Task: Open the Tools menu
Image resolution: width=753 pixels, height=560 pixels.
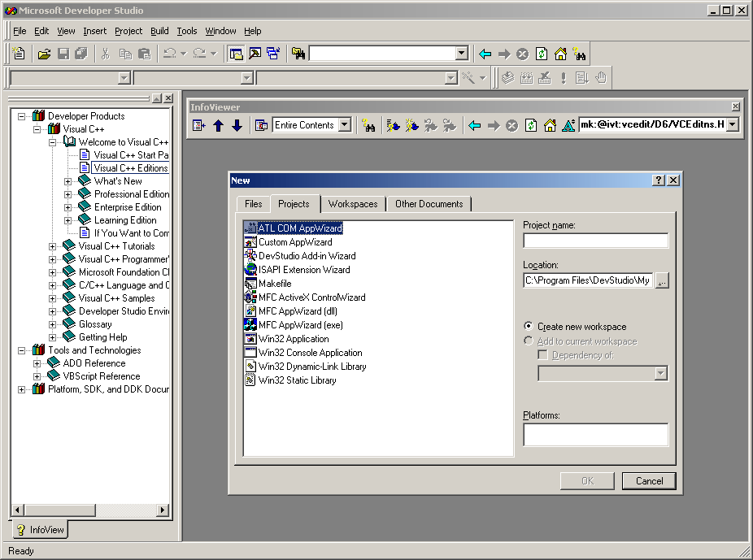Action: pos(187,31)
